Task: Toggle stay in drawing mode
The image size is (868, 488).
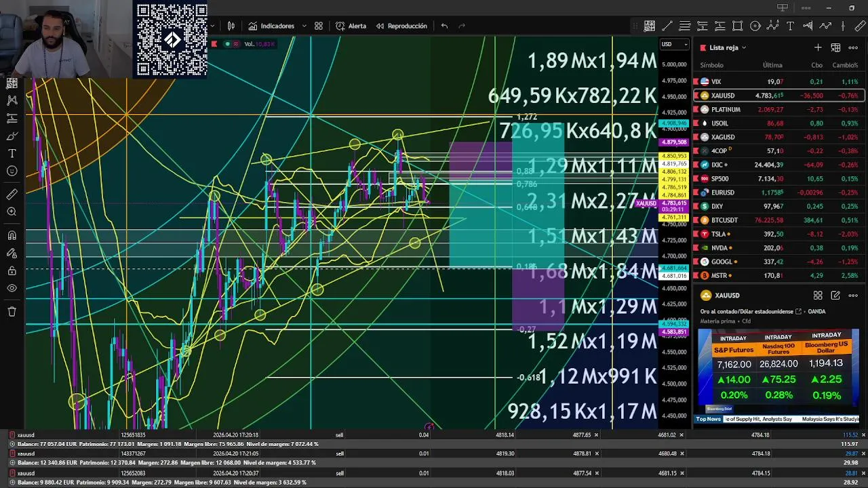Action: click(x=12, y=253)
